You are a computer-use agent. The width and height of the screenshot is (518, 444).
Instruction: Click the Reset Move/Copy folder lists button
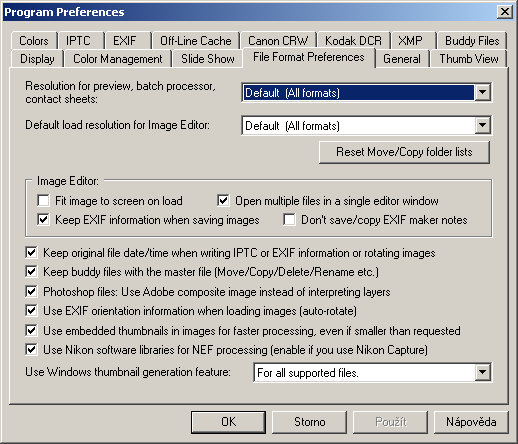coord(404,152)
